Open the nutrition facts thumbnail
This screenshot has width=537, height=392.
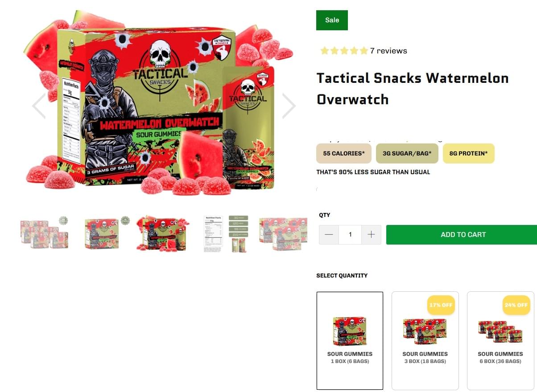(226, 234)
